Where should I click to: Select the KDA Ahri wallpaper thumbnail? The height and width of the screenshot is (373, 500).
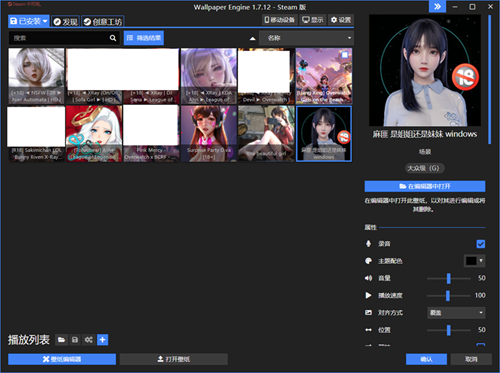coord(209,76)
